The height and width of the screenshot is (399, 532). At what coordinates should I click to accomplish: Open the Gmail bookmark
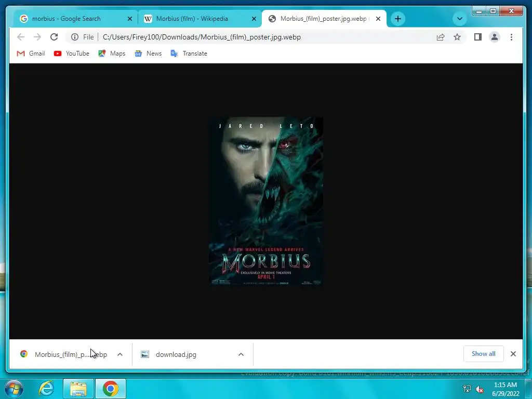click(31, 54)
